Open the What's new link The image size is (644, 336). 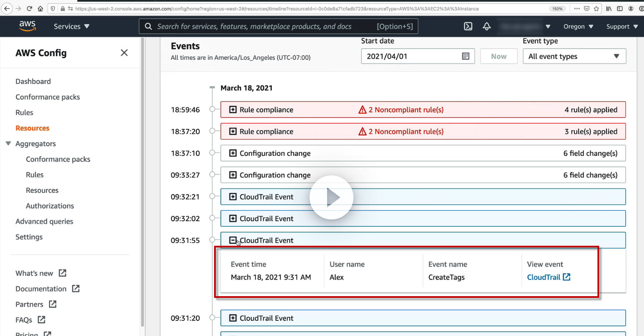tap(34, 273)
